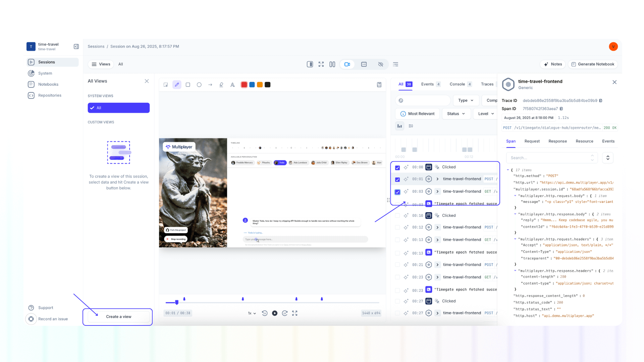The width and height of the screenshot is (644, 362).
Task: Copy the Trace ID value
Action: point(601,101)
